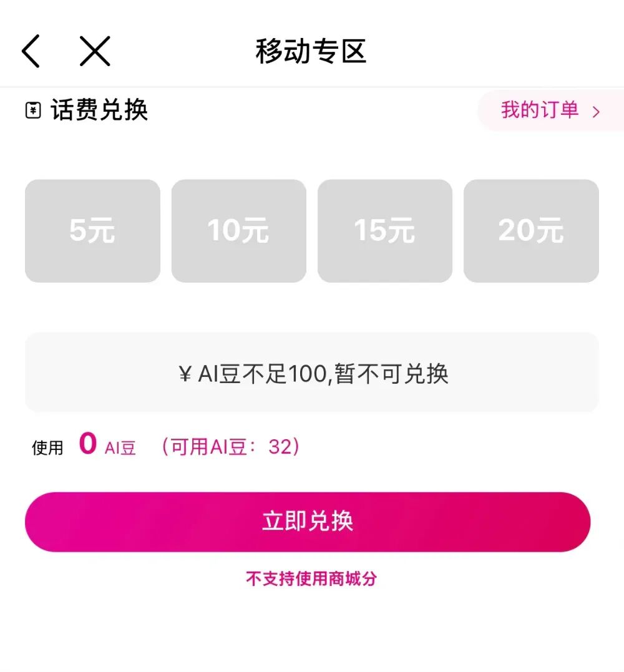624x672 pixels.
Task: Tap the small AI豆 unit label
Action: tap(120, 448)
